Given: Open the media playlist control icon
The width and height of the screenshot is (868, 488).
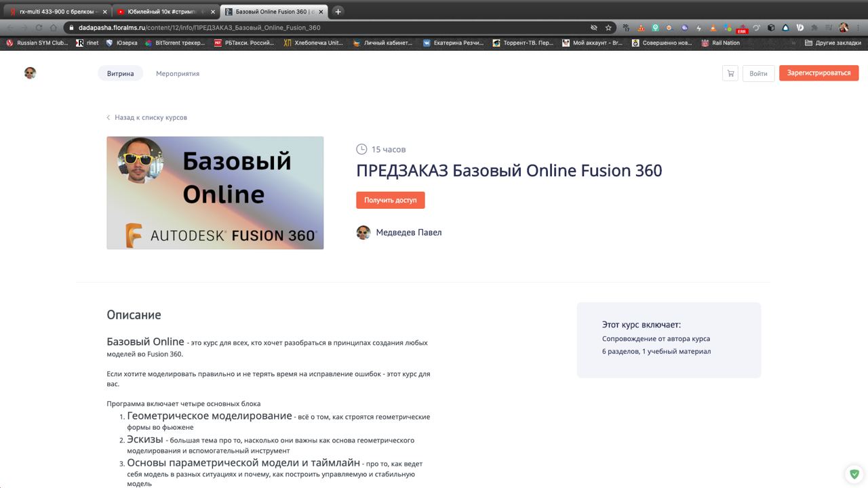Looking at the screenshot, I should (x=829, y=28).
